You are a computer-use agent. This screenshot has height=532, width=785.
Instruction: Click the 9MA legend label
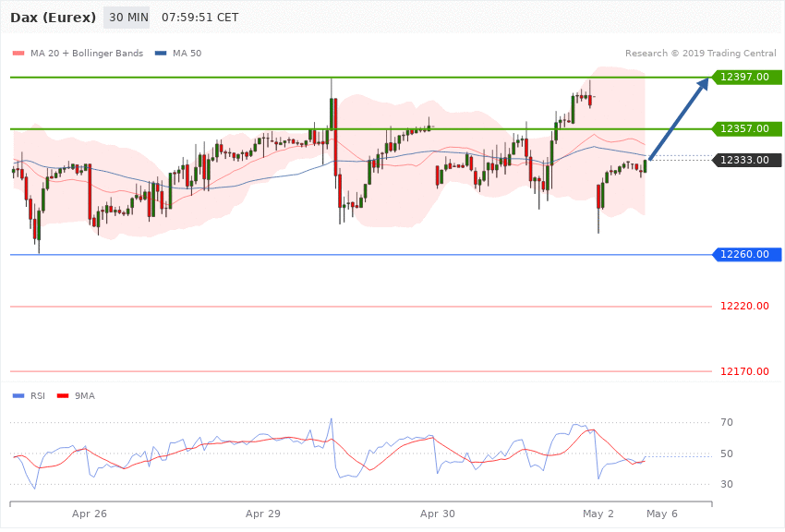pos(85,396)
